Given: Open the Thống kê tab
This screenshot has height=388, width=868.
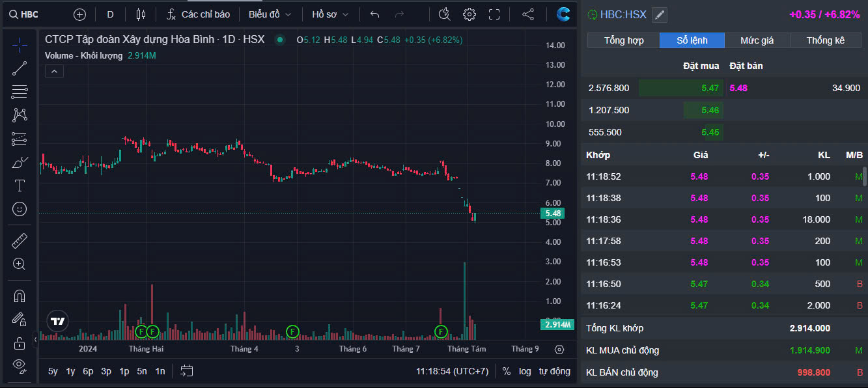Looking at the screenshot, I should pos(825,40).
